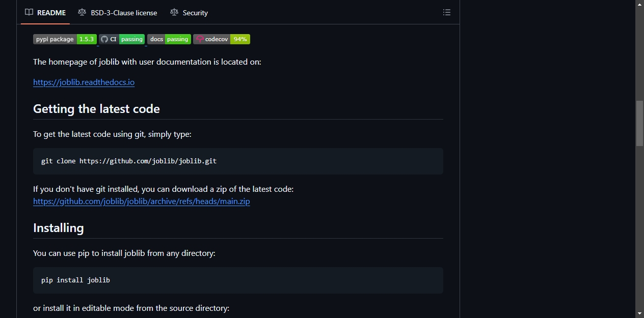Click "If you don't have git installed" text
Viewport: 644px width, 318px height.
coord(164,189)
